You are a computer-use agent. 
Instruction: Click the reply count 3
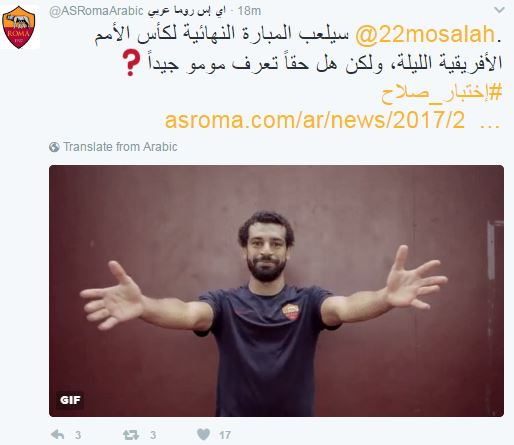[78, 435]
